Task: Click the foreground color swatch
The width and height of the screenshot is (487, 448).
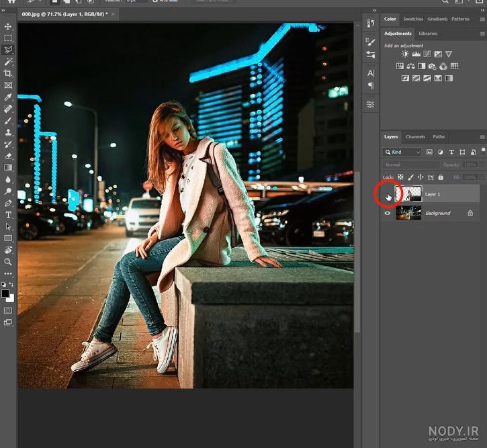Action: pyautogui.click(x=5, y=294)
